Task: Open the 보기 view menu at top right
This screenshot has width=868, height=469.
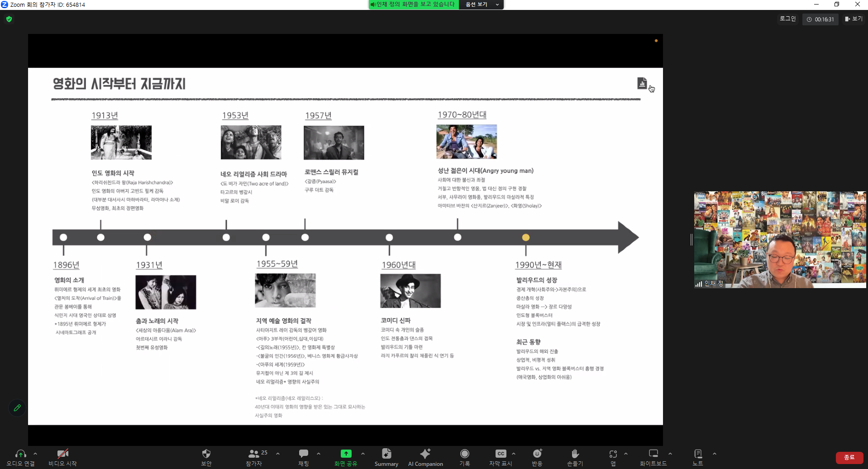Action: point(854,19)
